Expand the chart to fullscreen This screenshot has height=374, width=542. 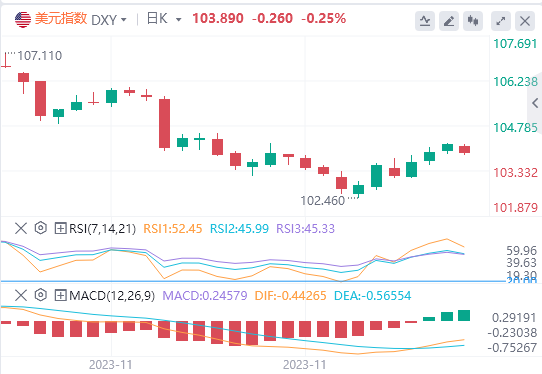point(501,21)
